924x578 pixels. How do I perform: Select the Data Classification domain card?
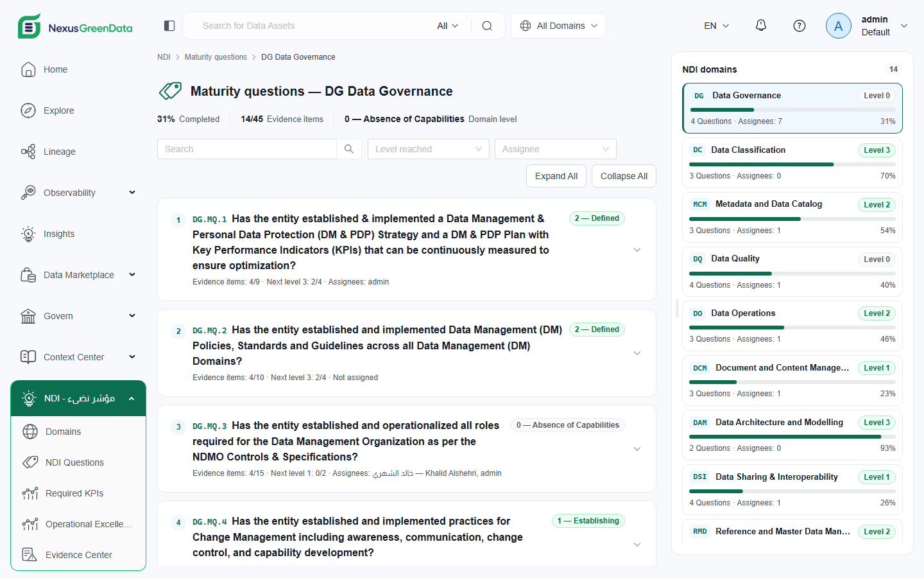[792, 162]
